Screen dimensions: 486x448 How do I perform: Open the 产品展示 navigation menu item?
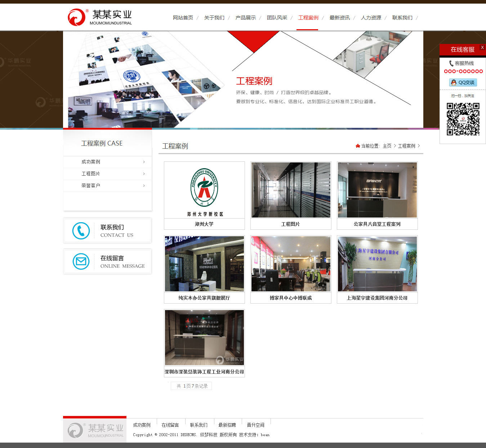coord(245,18)
